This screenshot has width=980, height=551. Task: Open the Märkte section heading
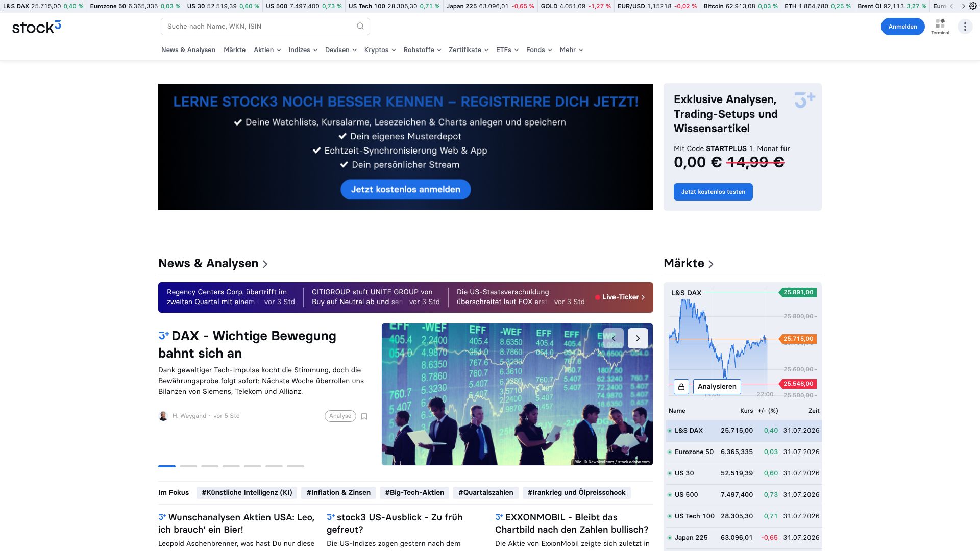(689, 264)
